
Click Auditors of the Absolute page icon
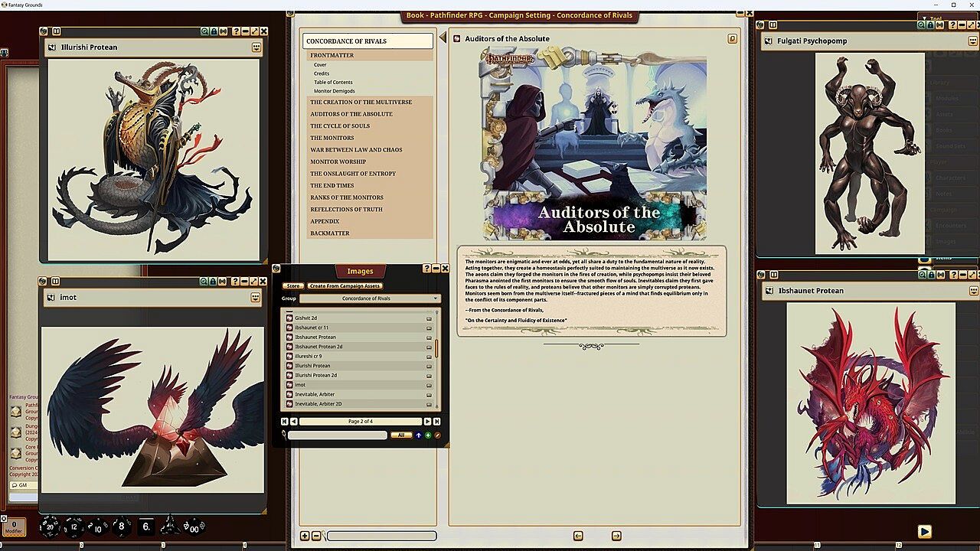click(457, 38)
